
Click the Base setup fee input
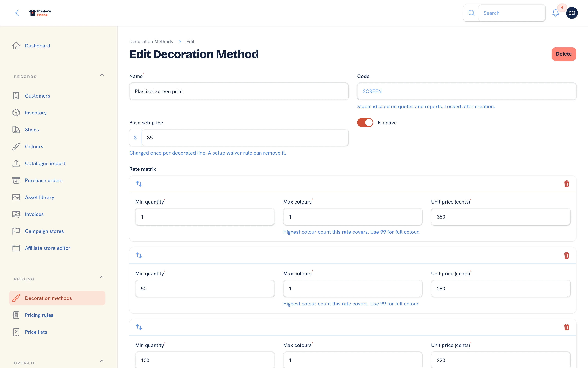tap(245, 138)
